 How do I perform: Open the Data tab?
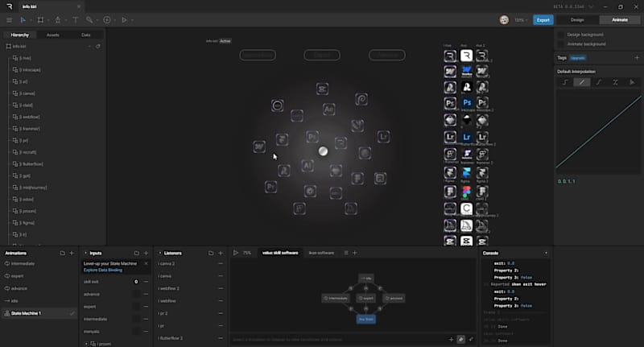point(86,35)
